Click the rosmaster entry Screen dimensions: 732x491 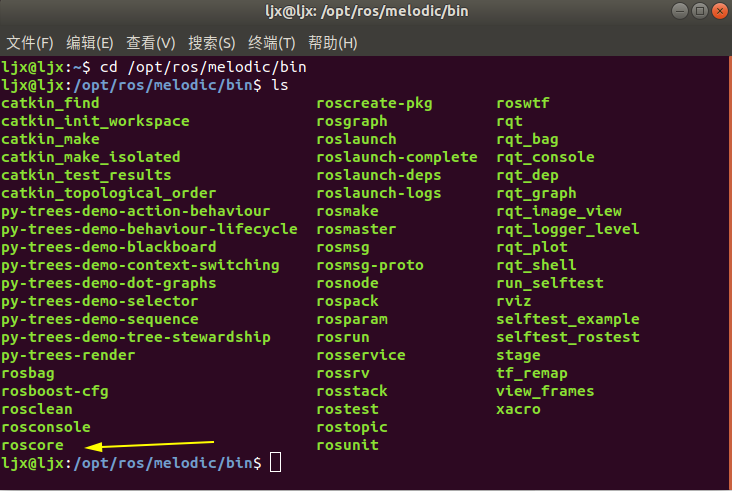click(357, 229)
